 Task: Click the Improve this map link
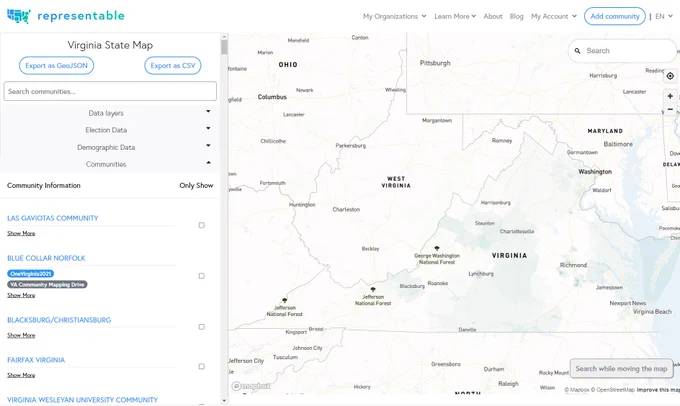(658, 390)
